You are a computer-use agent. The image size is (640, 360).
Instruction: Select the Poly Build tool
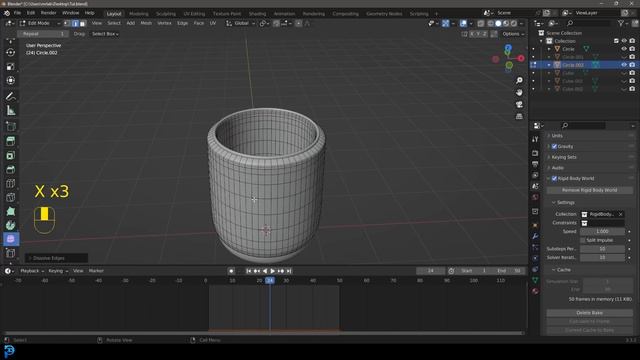[11, 211]
